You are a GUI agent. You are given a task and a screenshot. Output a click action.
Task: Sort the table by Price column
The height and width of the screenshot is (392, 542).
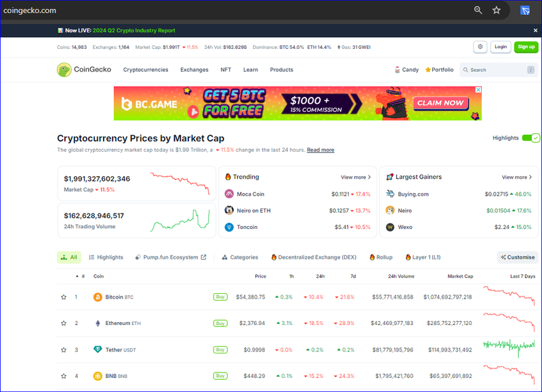pos(260,276)
